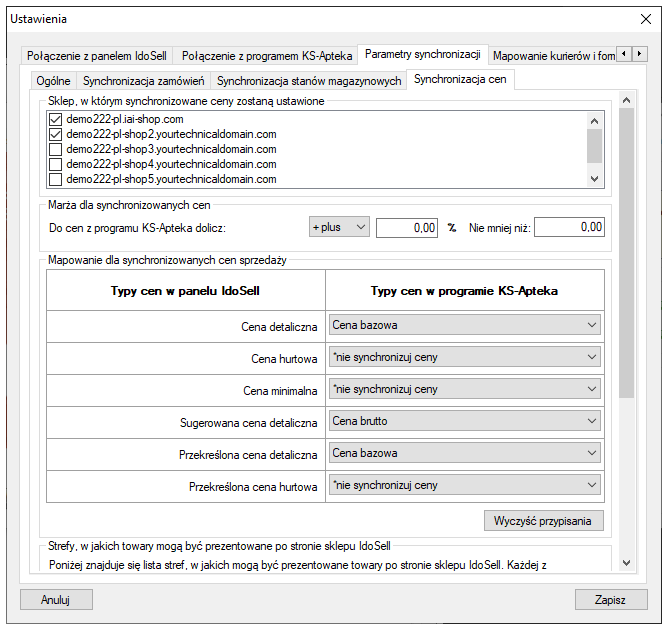Check the demo222-pl-shop4 shop box
The height and width of the screenshot is (630, 668).
[x=55, y=164]
